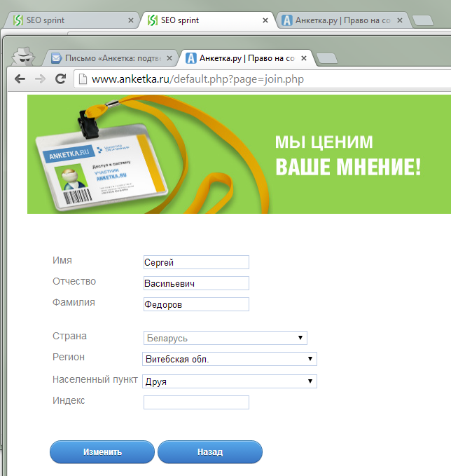Image resolution: width=451 pixels, height=476 pixels.
Task: Click the Населенный пункт label
Action: tap(95, 379)
